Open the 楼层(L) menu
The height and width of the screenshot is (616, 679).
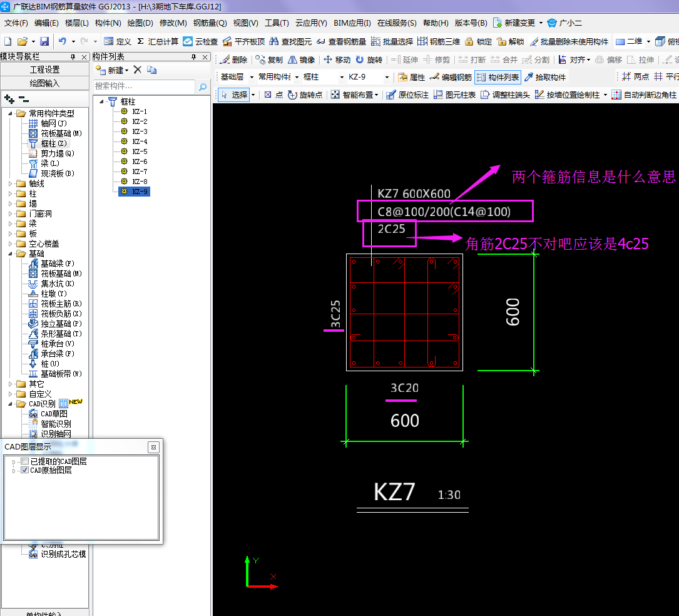point(76,23)
